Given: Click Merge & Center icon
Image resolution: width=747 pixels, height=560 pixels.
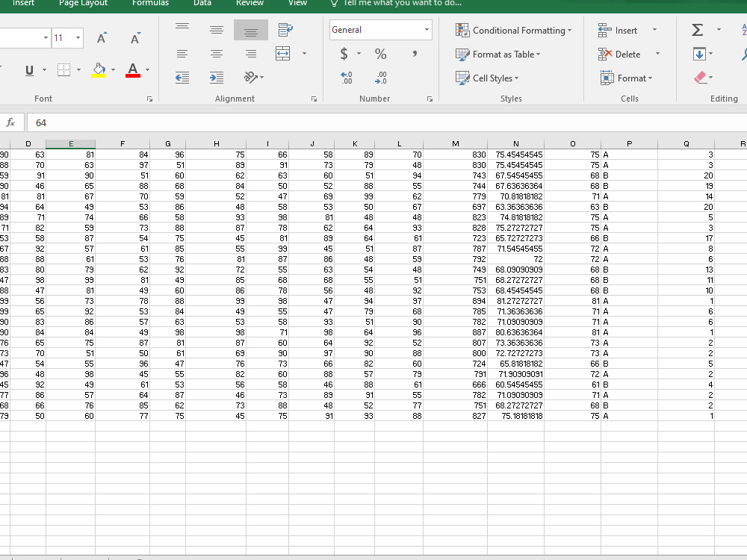Looking at the screenshot, I should [x=283, y=53].
